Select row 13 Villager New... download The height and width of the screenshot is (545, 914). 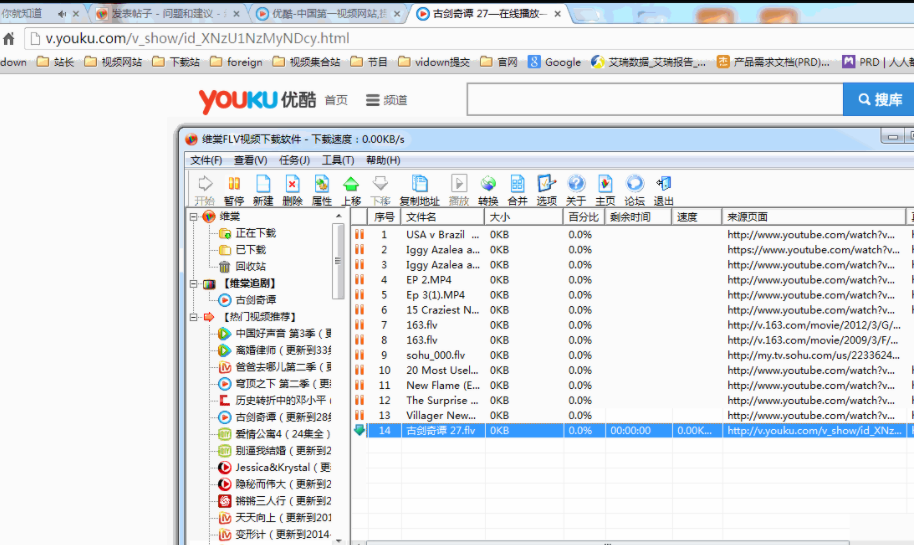630,416
